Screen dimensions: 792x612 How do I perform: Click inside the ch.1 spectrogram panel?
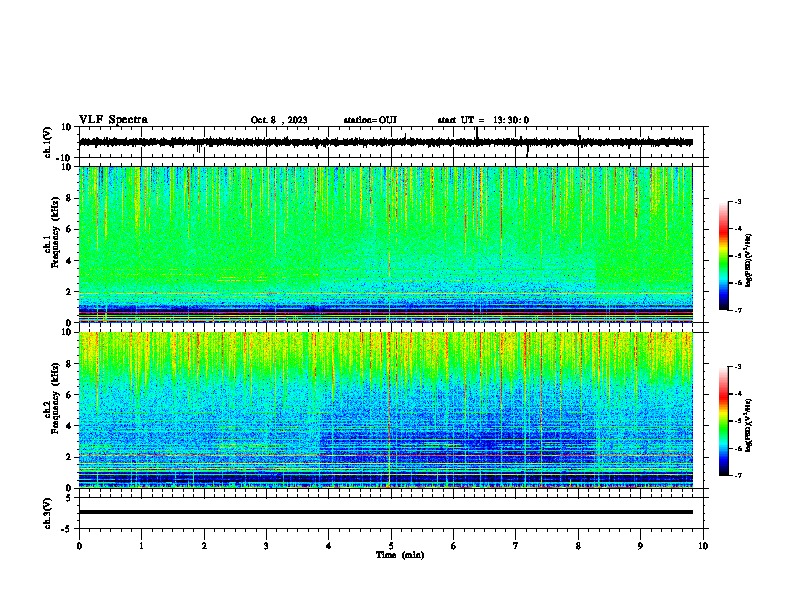tap(385, 244)
